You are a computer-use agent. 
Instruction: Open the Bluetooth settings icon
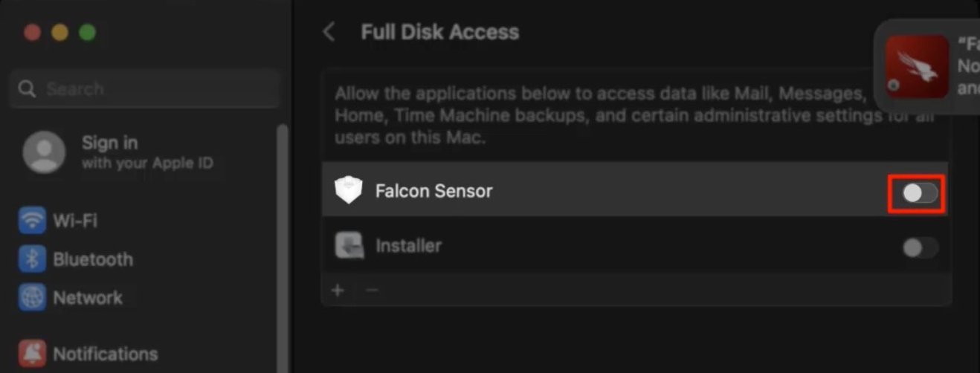point(33,259)
